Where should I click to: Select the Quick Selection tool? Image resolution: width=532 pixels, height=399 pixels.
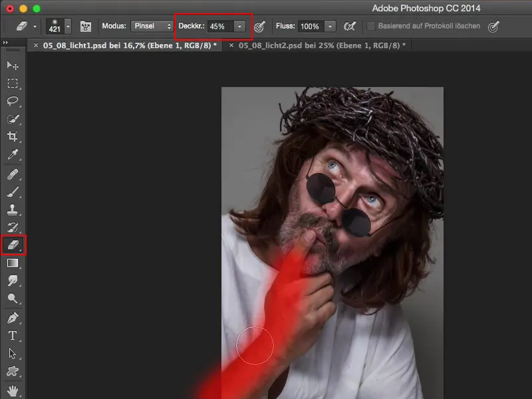point(13,119)
